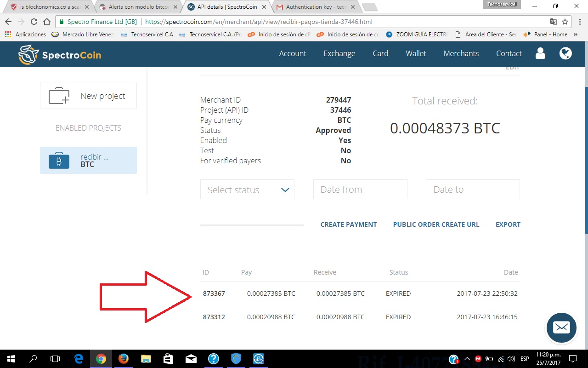This screenshot has height=368, width=588.
Task: Click the ESP keyboard language indicator
Action: click(x=524, y=359)
